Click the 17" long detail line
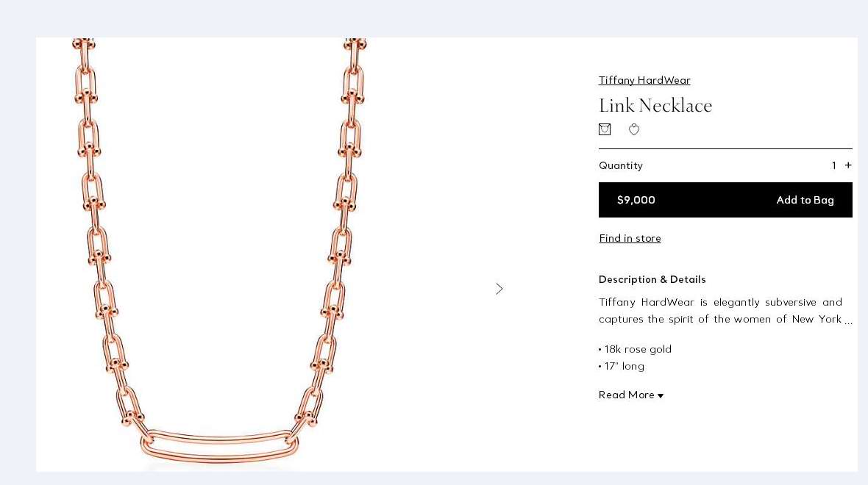The width and height of the screenshot is (868, 485). 622,366
